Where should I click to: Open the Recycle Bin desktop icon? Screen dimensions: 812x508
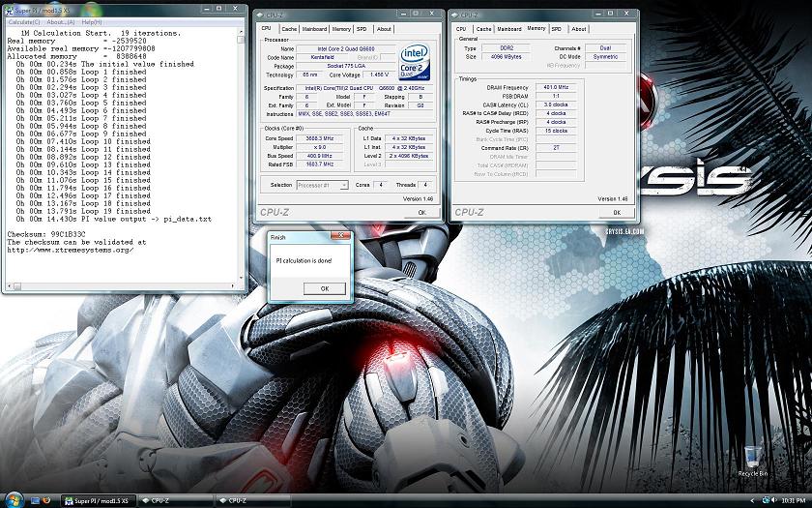[x=752, y=462]
